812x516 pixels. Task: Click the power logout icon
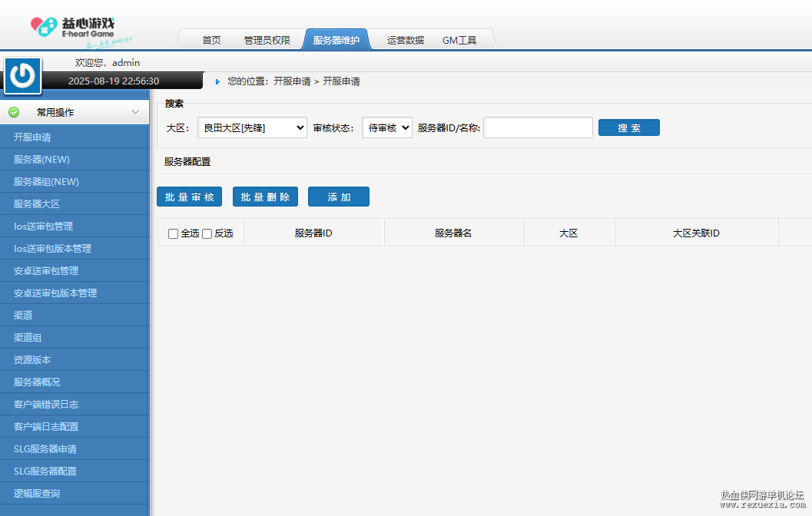tap(23, 75)
